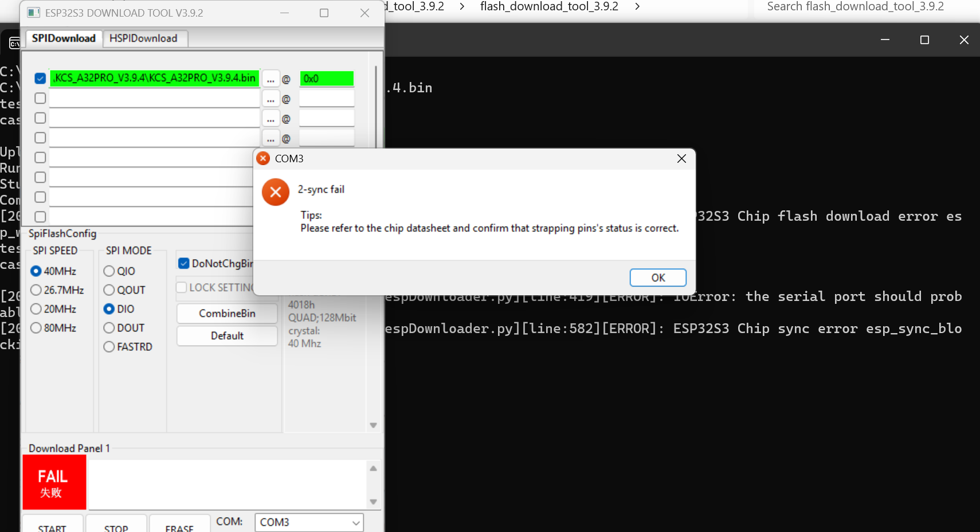
Task: Click OK in the COM3 error dialog
Action: [x=657, y=277]
